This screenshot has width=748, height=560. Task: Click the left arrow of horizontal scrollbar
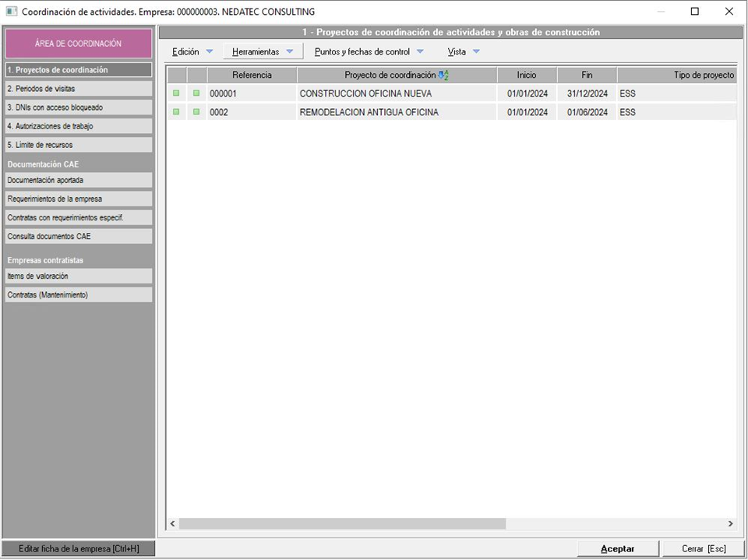173,524
